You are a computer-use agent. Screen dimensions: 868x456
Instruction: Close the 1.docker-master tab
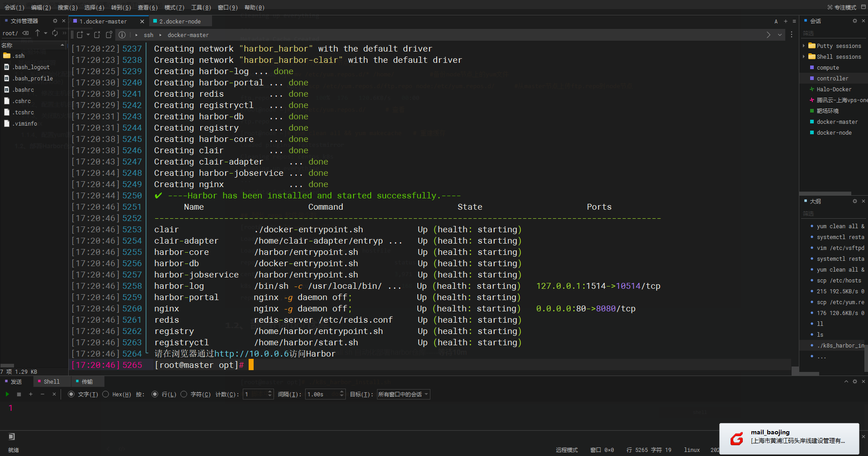tap(142, 21)
